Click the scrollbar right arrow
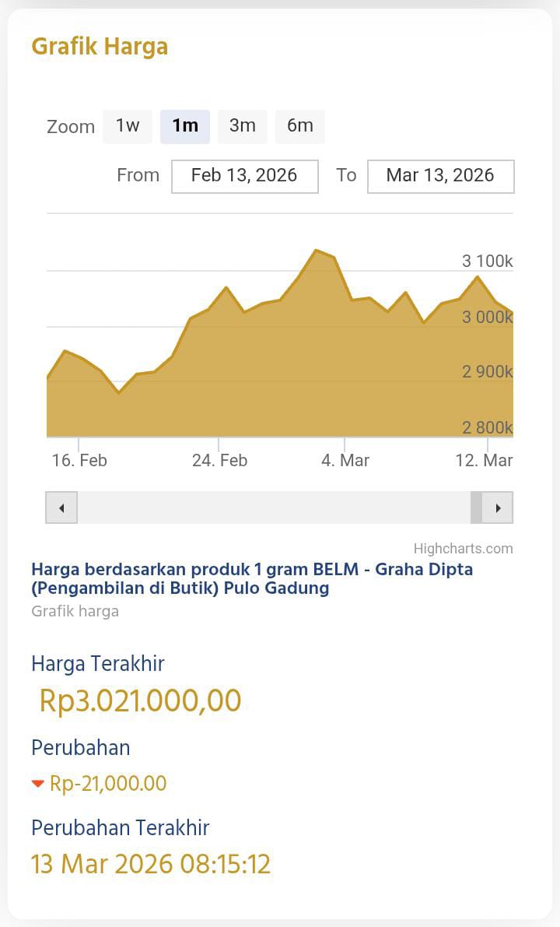The height and width of the screenshot is (927, 560). (498, 508)
